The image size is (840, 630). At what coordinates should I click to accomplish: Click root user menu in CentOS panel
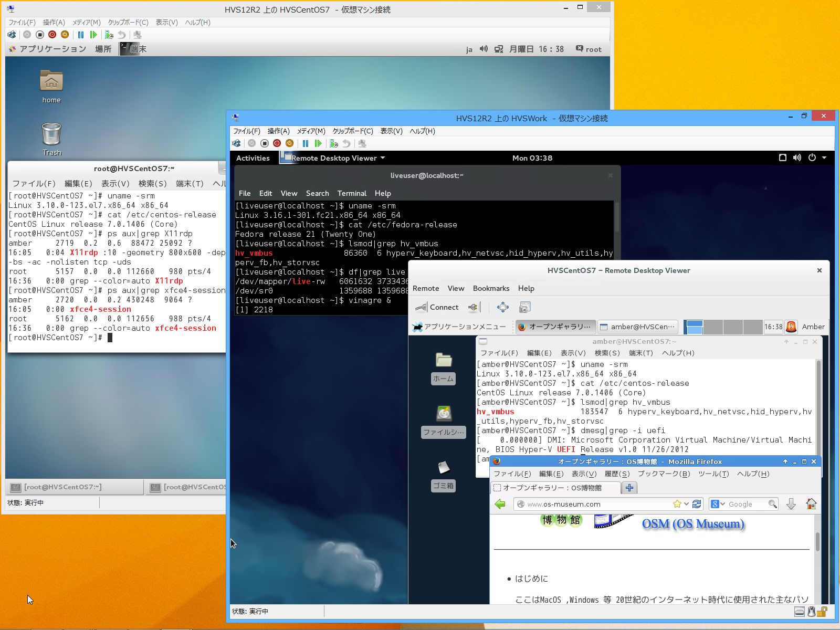pyautogui.click(x=589, y=49)
